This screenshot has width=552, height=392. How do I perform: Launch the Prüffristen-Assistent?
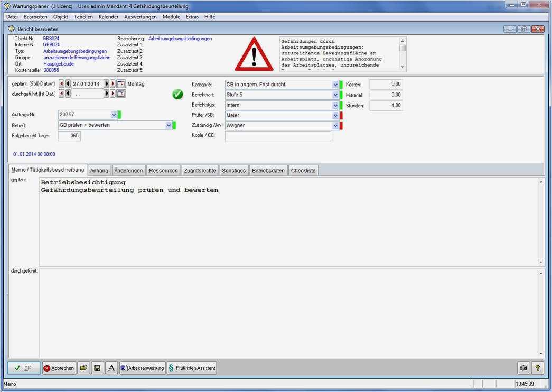[192, 368]
